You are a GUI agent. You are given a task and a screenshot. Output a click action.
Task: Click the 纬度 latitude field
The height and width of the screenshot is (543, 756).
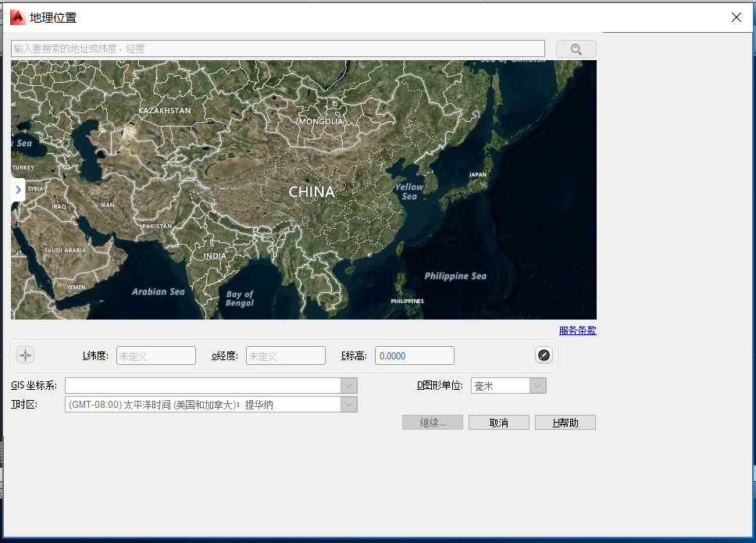(156, 355)
